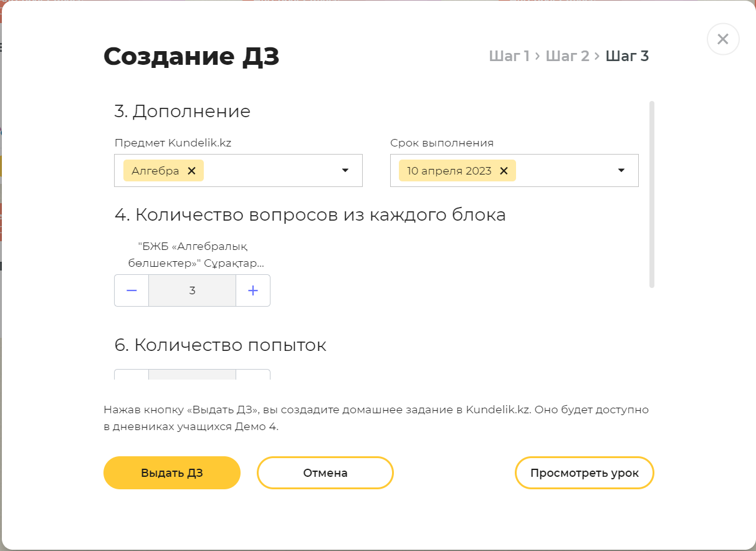Click the dialog's vertical scrollbar
The width and height of the screenshot is (756, 551).
[x=652, y=194]
